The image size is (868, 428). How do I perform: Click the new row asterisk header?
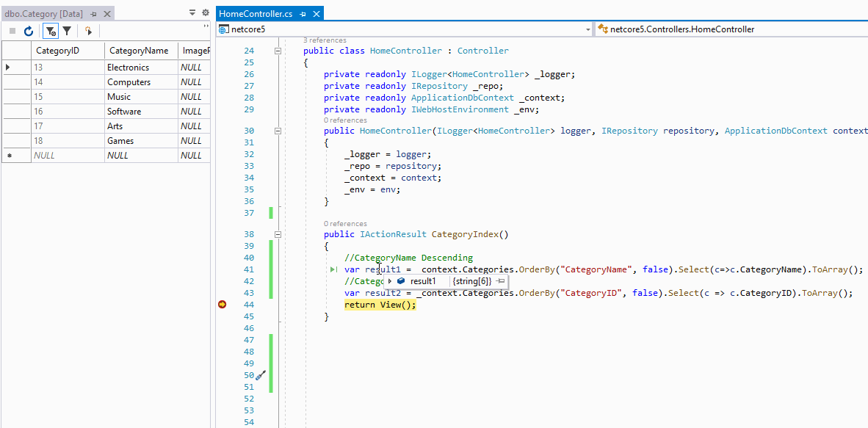(15, 156)
